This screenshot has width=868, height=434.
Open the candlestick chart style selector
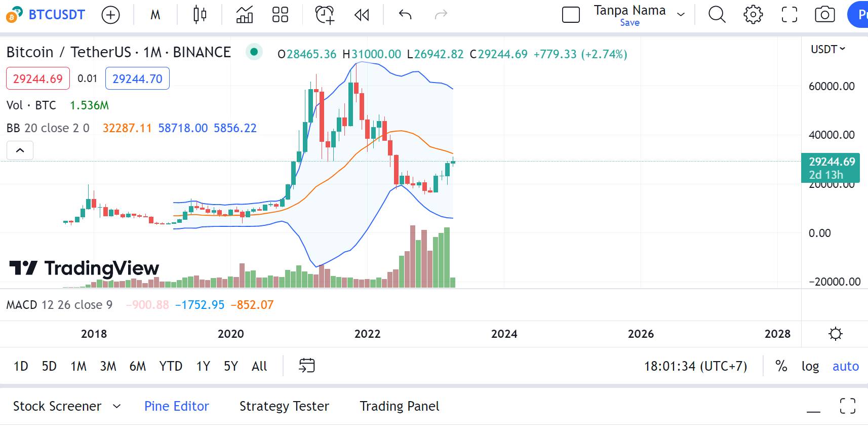point(200,15)
